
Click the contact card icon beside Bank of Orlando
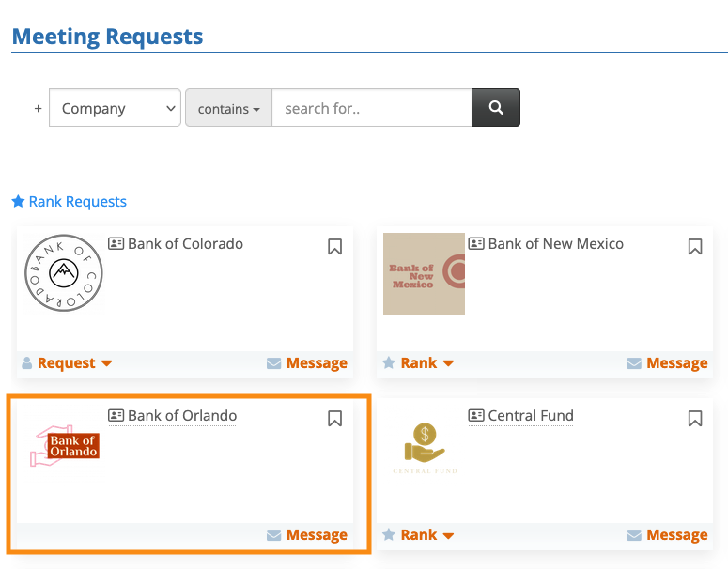(x=116, y=416)
